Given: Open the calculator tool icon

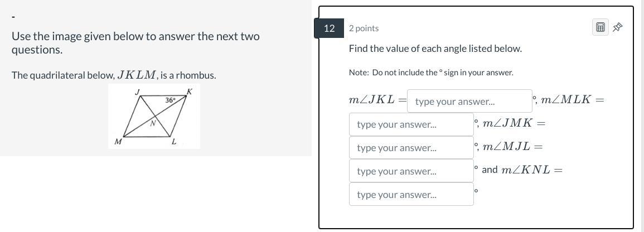Looking at the screenshot, I should (x=600, y=27).
